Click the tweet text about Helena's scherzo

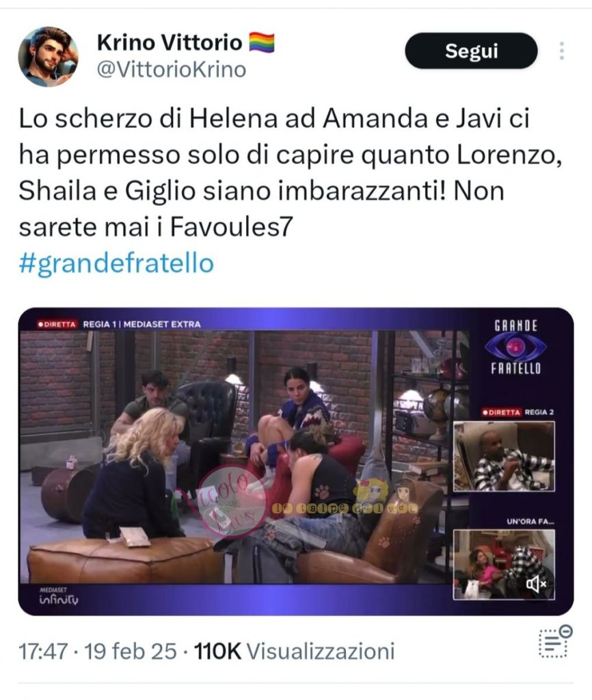pyautogui.click(x=291, y=172)
